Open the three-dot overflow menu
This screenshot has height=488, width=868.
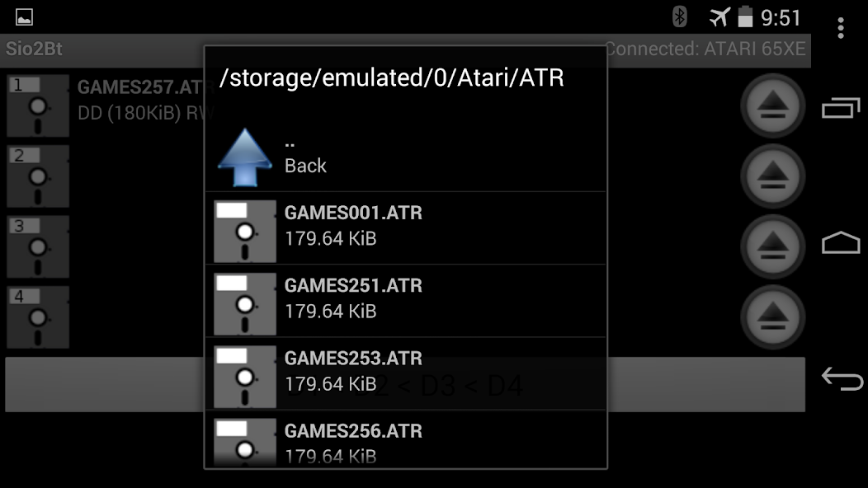tap(840, 28)
